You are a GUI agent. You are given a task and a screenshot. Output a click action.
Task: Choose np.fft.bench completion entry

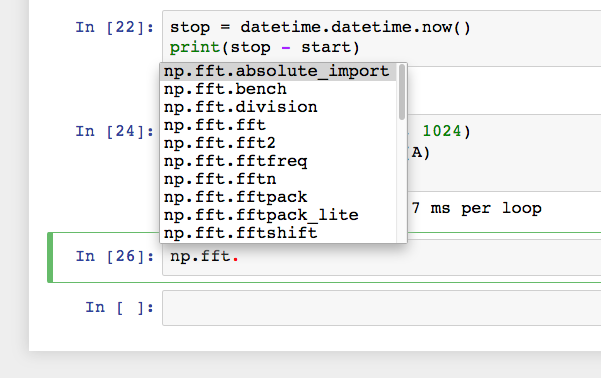click(278, 89)
